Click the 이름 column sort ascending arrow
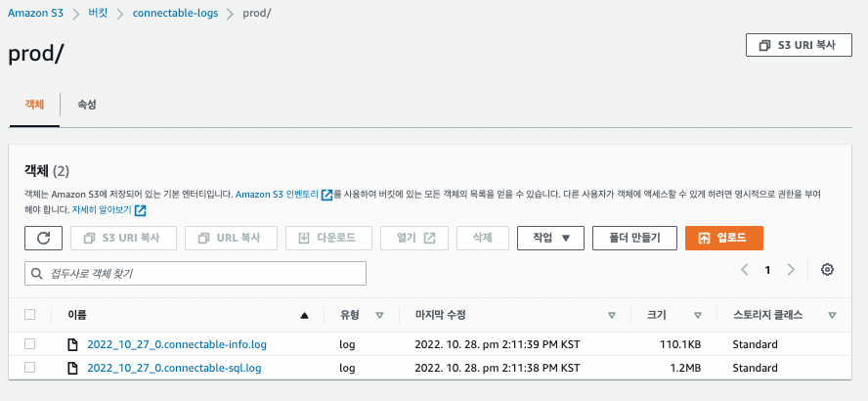The width and height of the screenshot is (868, 401). tap(305, 315)
